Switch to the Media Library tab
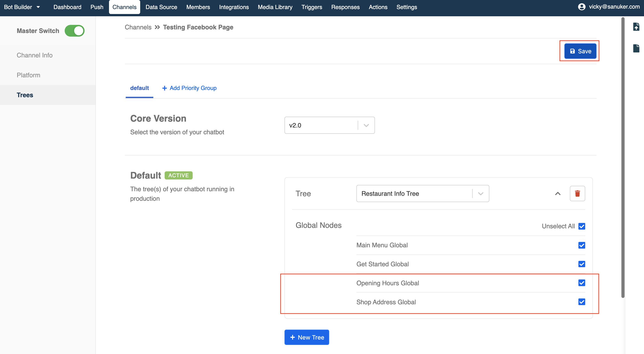Image resolution: width=644 pixels, height=354 pixels. (x=275, y=7)
